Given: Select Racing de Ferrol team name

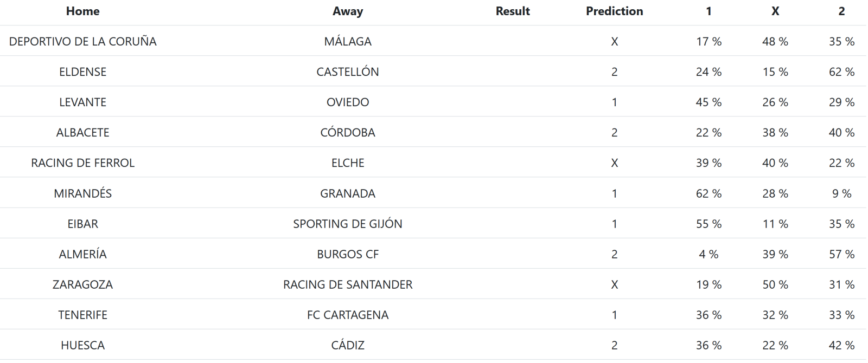Looking at the screenshot, I should click(x=82, y=163).
